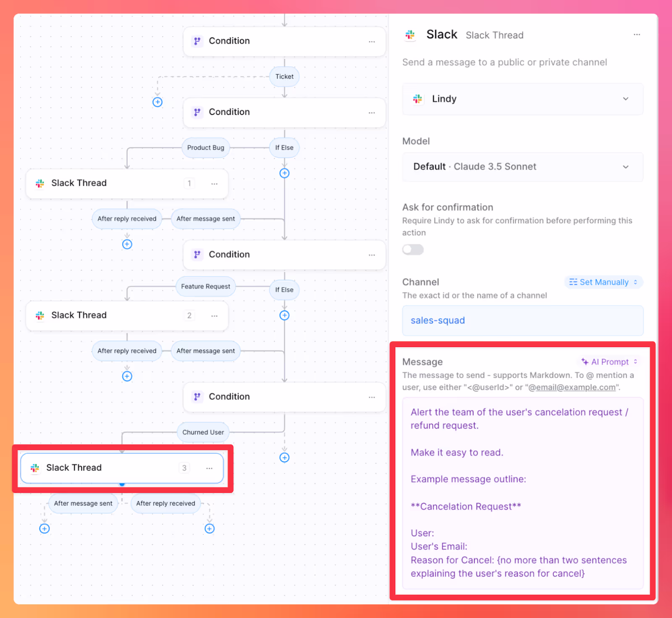The width and height of the screenshot is (672, 618).
Task: Select the Feature Request branch label
Action: click(206, 287)
